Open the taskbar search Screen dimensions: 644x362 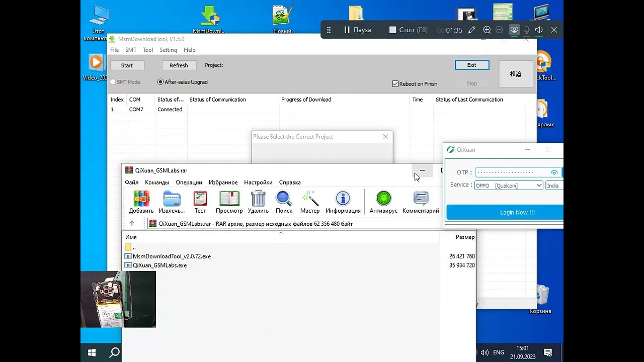click(x=115, y=352)
